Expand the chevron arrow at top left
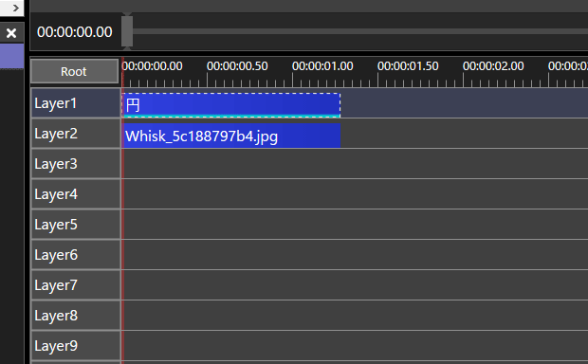The height and width of the screenshot is (364, 588). click(x=14, y=8)
